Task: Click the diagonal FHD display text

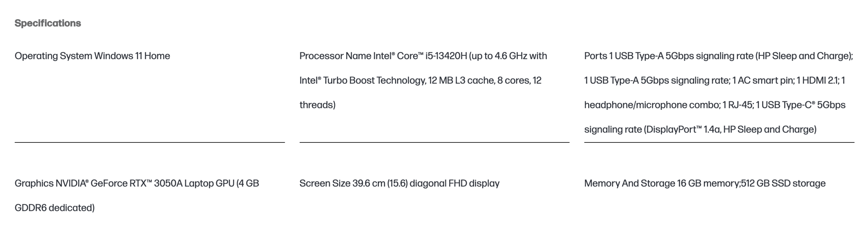Action: click(454, 183)
